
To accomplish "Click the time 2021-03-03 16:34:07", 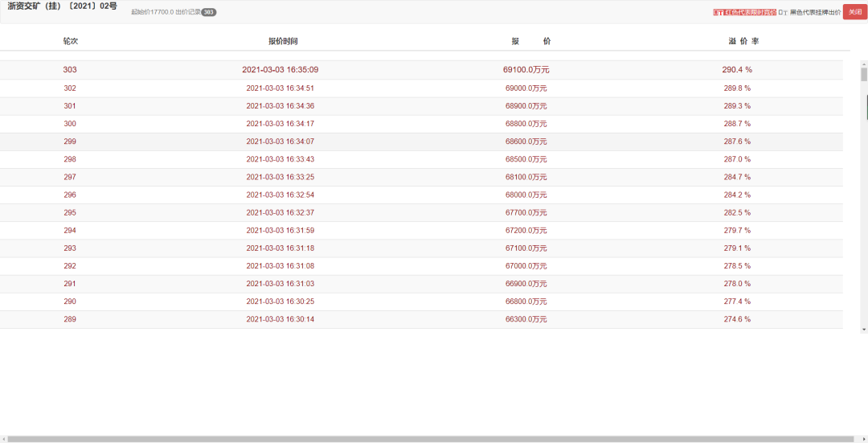I will pyautogui.click(x=280, y=142).
